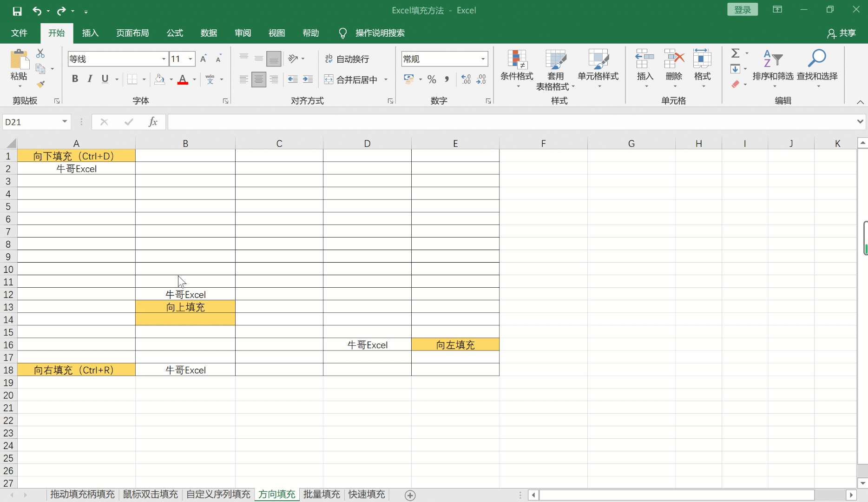
Task: Click 合并后居中 merge and center
Action: pos(352,79)
